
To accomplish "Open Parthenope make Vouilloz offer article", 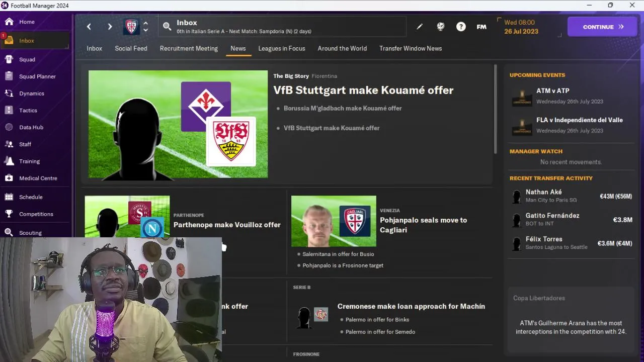I will pos(227,225).
